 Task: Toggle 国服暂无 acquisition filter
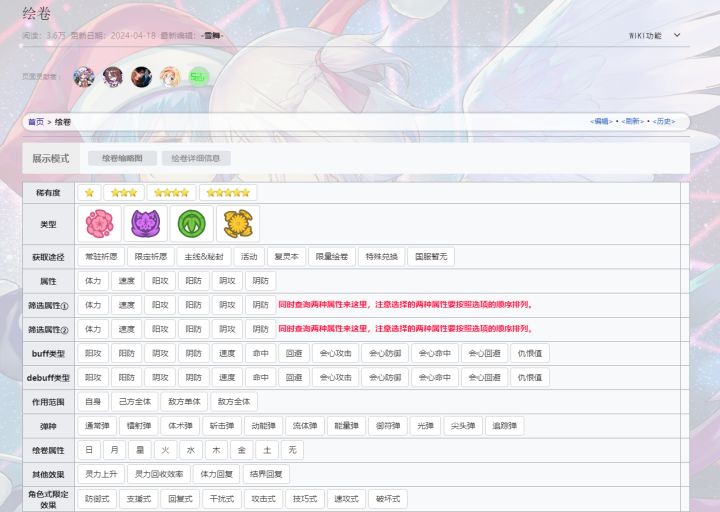431,257
